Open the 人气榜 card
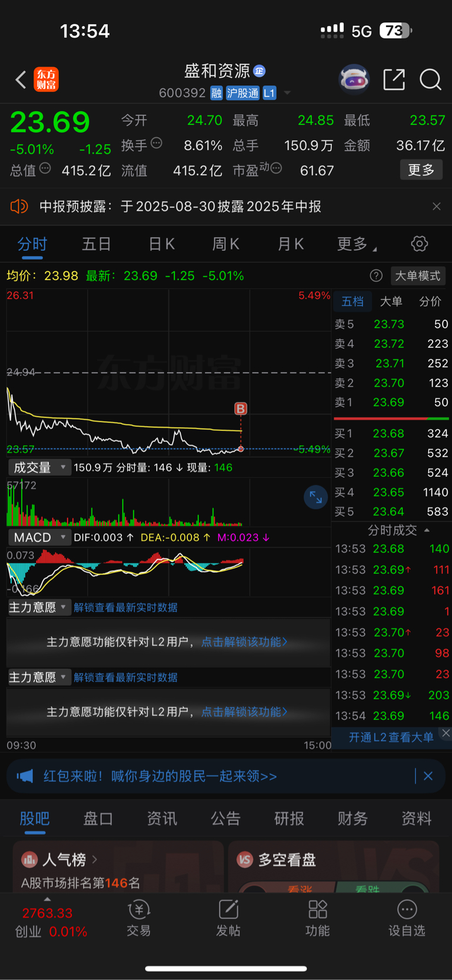The image size is (452, 980). 118,867
